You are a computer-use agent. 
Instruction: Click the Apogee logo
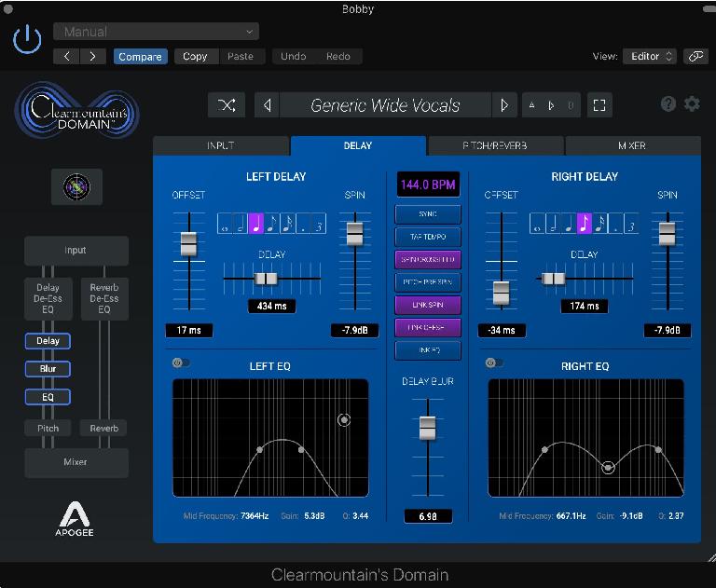coord(75,519)
